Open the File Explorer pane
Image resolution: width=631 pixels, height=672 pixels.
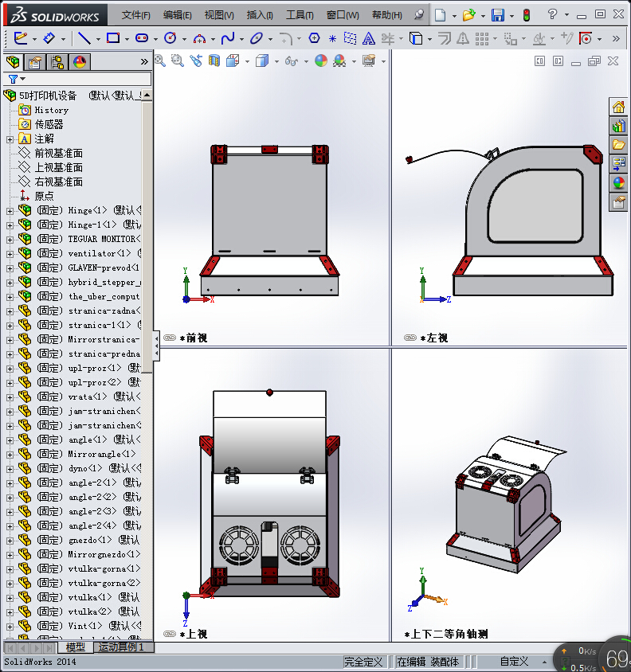click(x=618, y=145)
